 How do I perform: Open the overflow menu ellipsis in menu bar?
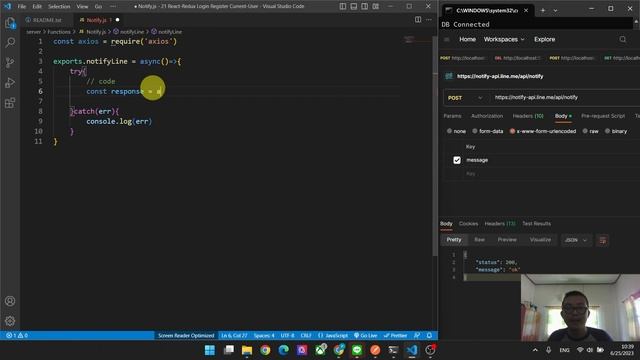pos(113,7)
